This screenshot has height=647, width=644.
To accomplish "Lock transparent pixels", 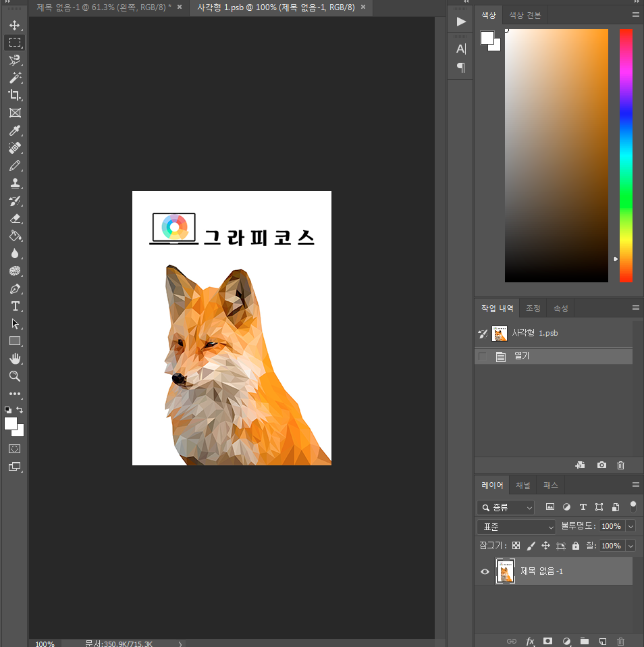I will point(516,546).
